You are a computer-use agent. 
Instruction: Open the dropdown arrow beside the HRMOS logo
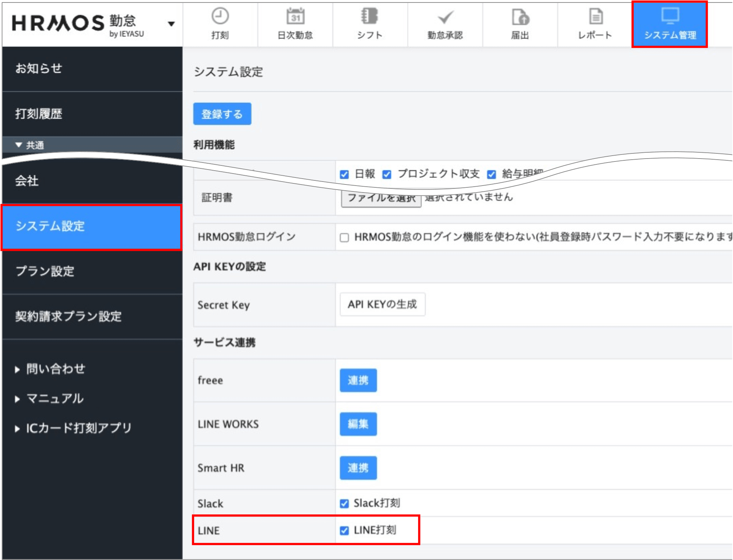[x=171, y=24]
